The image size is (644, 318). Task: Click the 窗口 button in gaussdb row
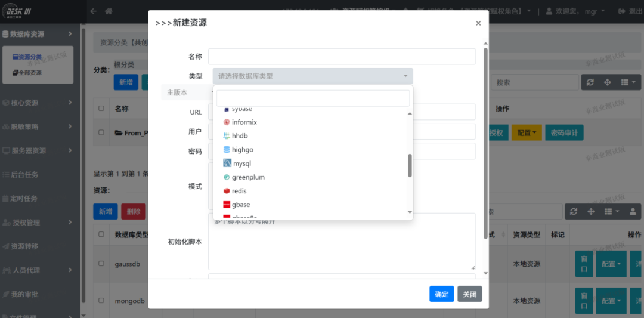[x=584, y=264]
